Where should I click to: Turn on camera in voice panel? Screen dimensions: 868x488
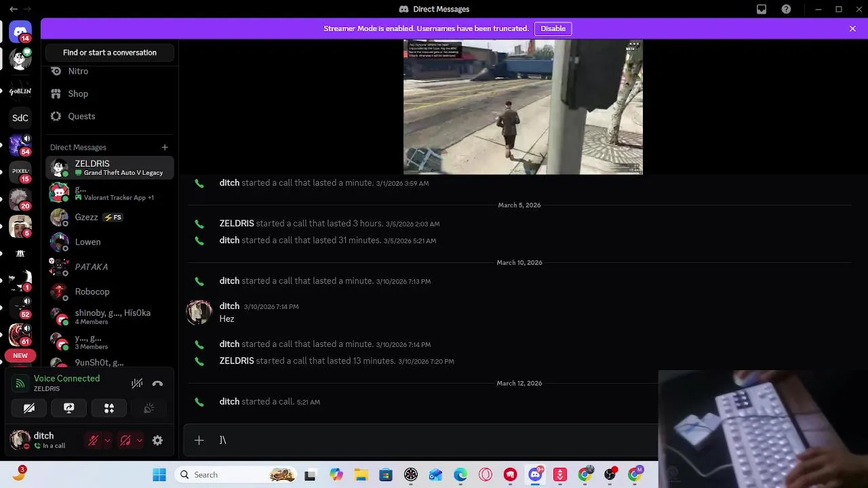[x=29, y=408]
